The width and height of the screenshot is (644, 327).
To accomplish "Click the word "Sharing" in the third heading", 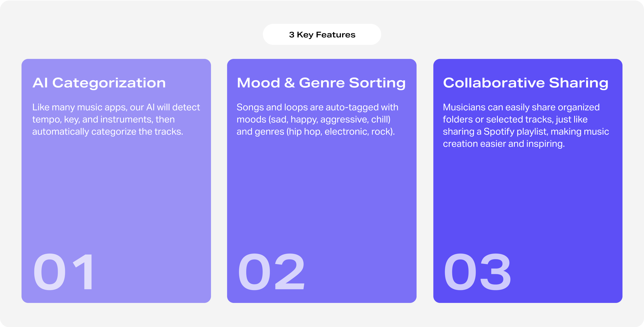I will [579, 83].
